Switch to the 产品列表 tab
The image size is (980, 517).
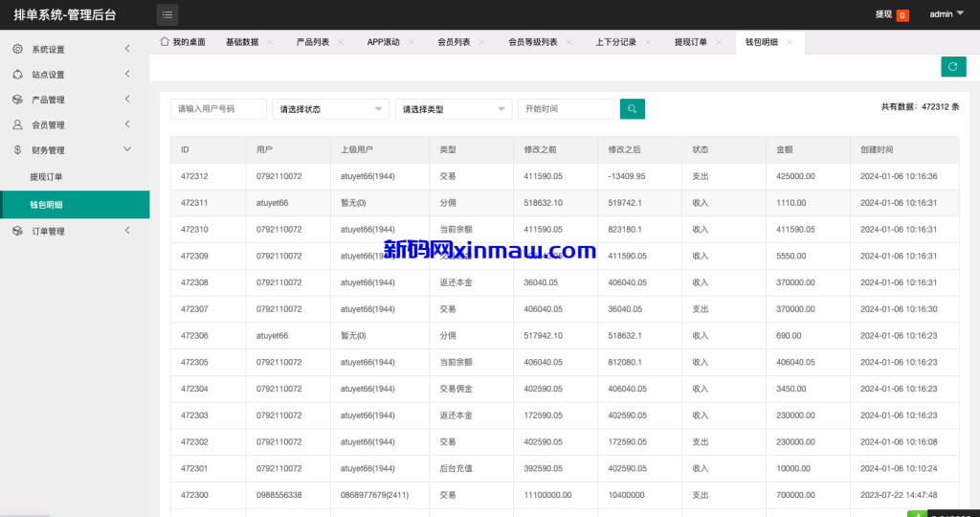pyautogui.click(x=313, y=42)
